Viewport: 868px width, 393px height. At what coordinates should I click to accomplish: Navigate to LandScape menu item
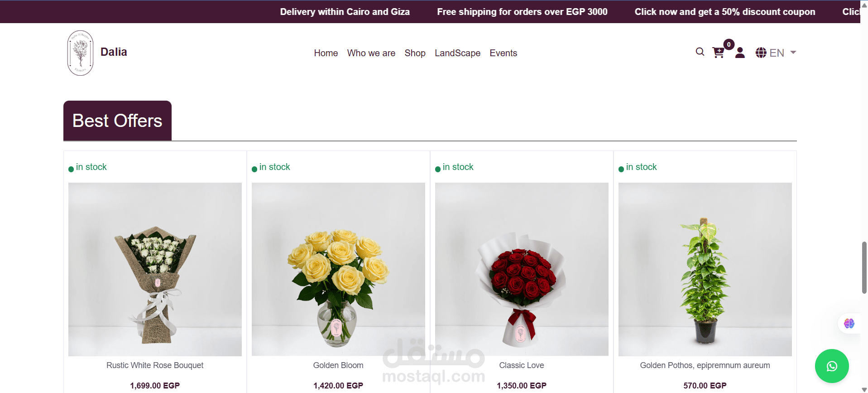pos(457,53)
